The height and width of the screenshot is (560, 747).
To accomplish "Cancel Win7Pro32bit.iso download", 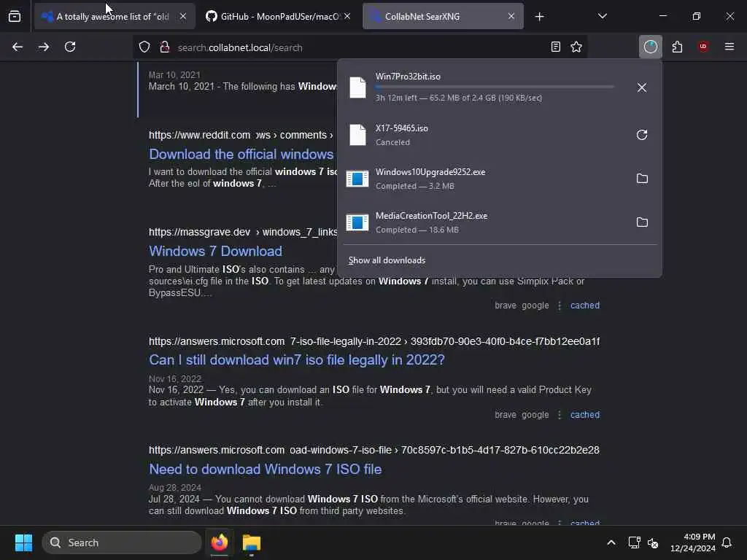I will (642, 87).
